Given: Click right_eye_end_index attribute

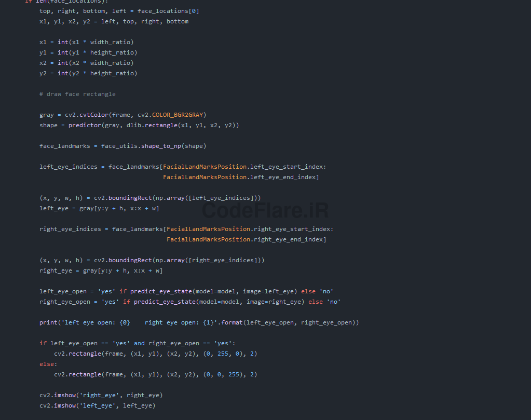Looking at the screenshot, I should pyautogui.click(x=290, y=239).
